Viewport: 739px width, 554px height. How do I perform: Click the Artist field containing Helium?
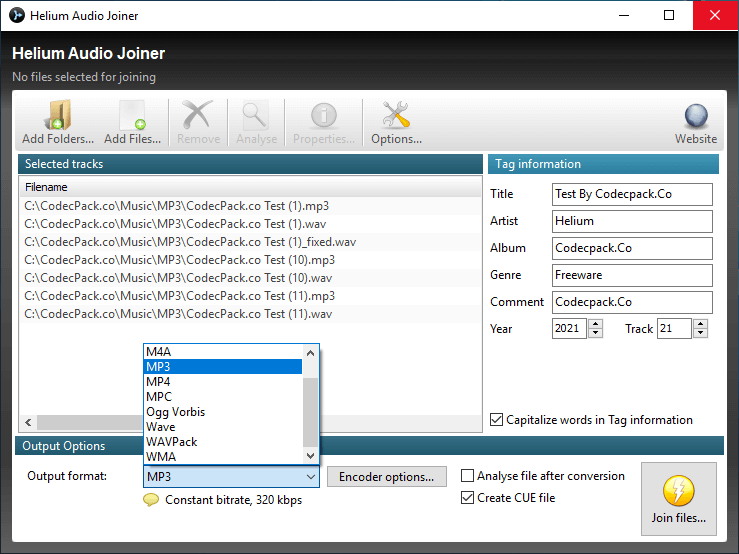pos(632,221)
